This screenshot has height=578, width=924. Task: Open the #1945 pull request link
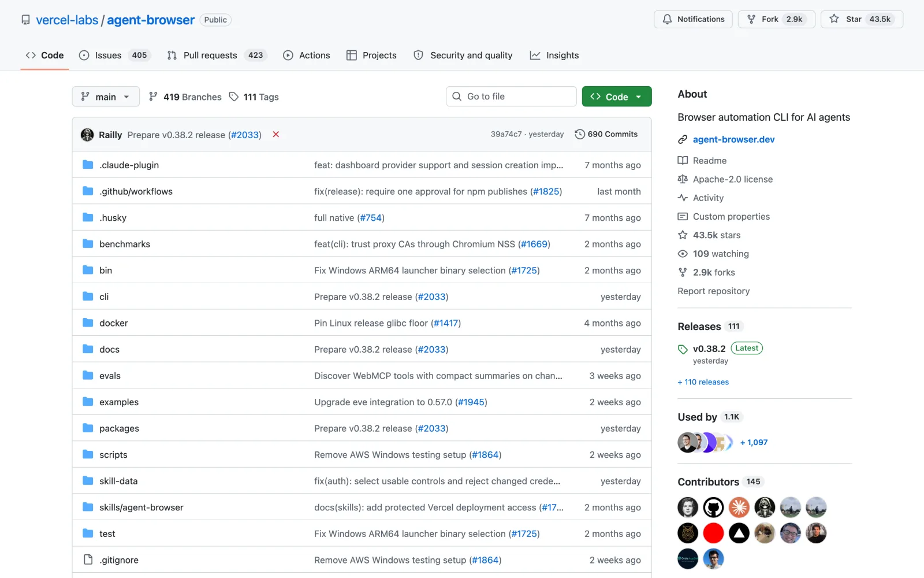coord(471,402)
